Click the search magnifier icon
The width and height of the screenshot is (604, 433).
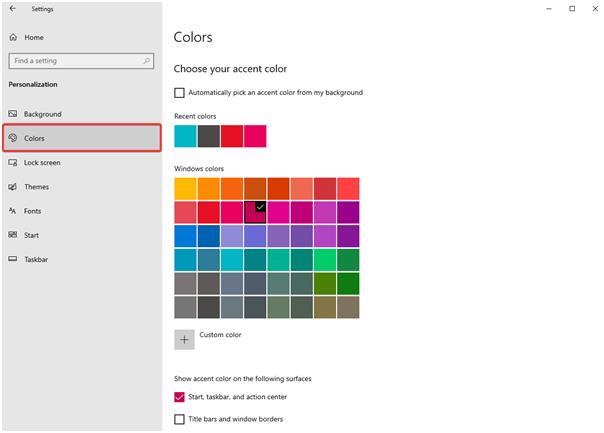[x=149, y=61]
